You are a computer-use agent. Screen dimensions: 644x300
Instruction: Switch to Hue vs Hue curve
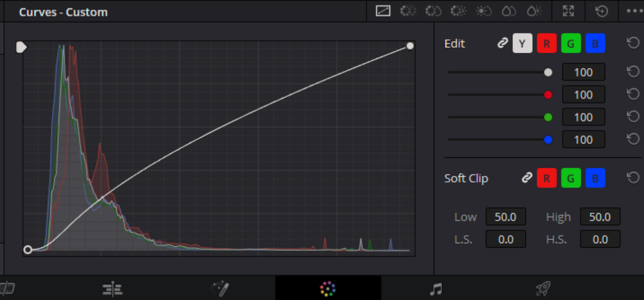coord(408,11)
